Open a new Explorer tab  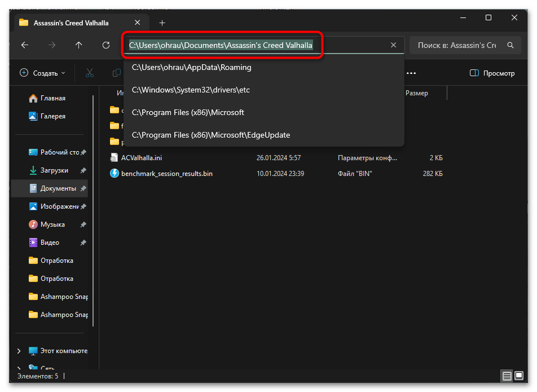coord(162,23)
